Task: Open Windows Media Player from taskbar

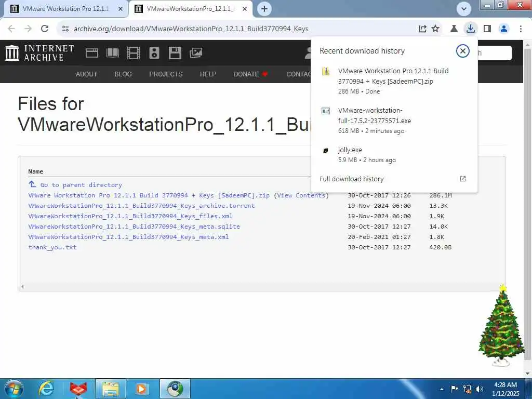Action: [x=142, y=389]
